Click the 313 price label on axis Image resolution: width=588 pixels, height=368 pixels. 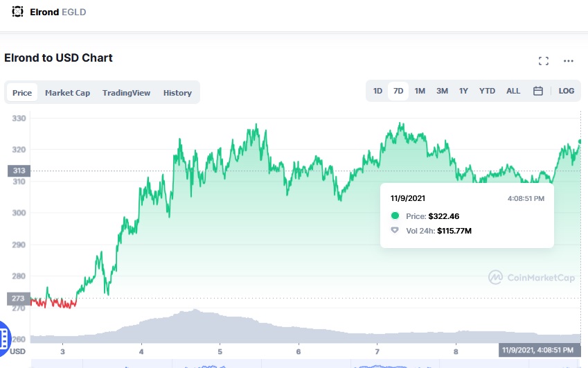pos(18,171)
